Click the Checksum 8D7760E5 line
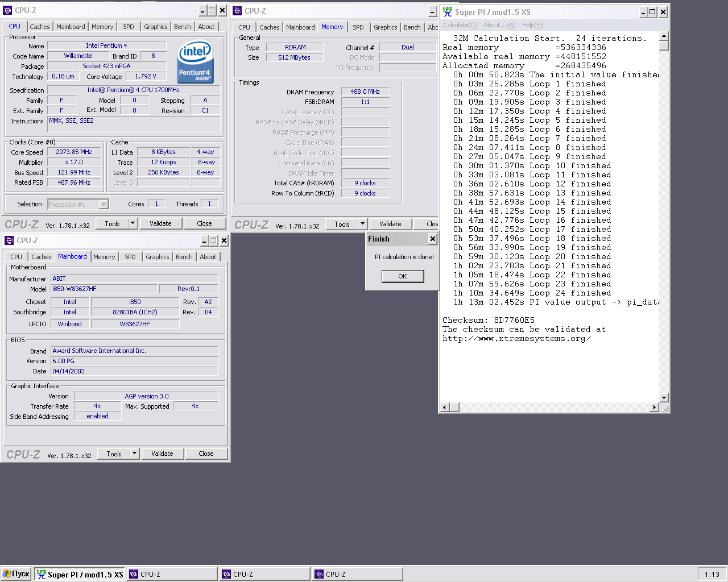Viewport: 728px width, 582px height. click(x=489, y=320)
